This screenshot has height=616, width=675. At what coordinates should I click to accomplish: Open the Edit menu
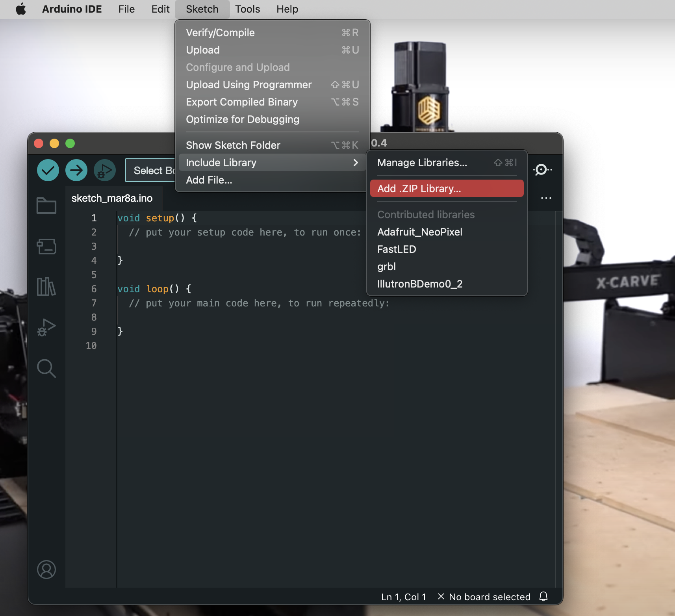click(x=160, y=9)
